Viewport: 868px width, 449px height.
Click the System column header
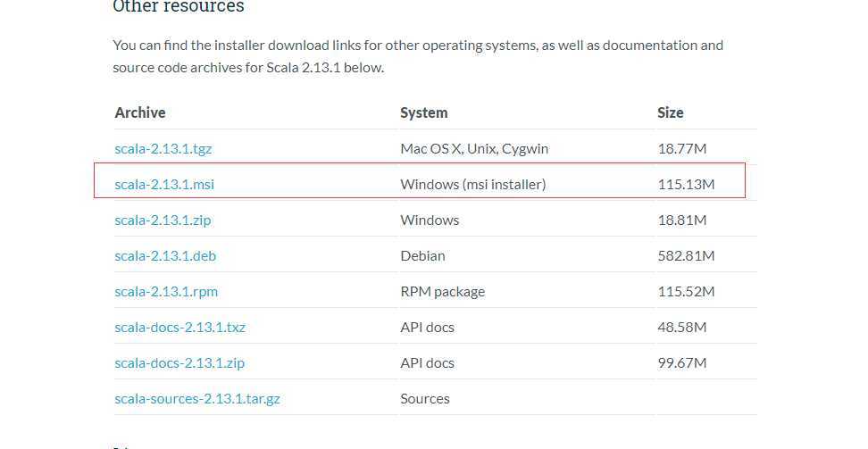click(x=424, y=112)
